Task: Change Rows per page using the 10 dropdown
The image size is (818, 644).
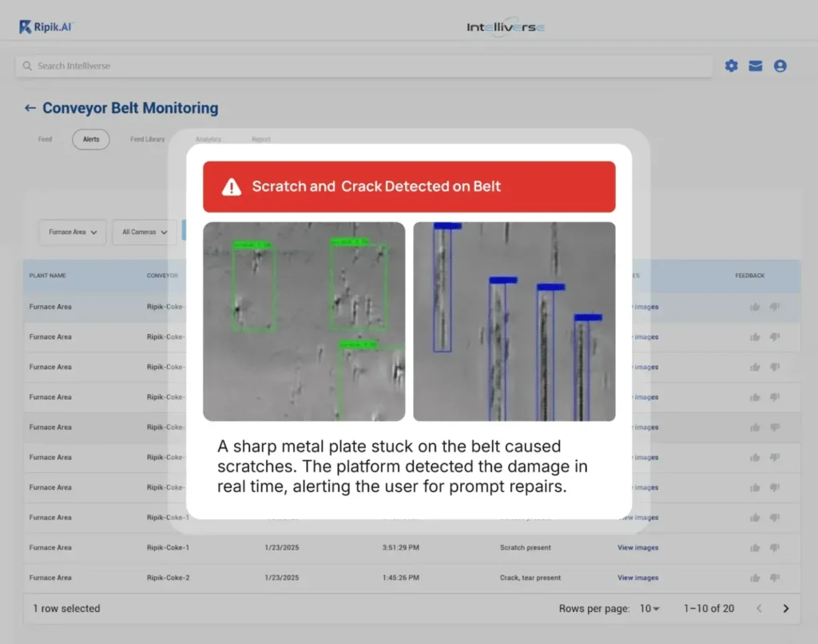Action: click(x=649, y=608)
